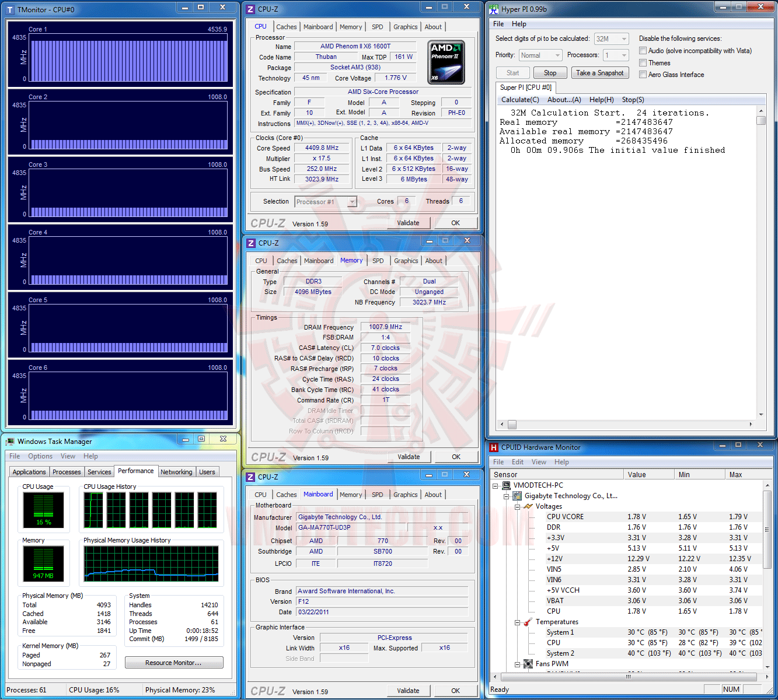Click the Hardware Monitor vertical scrollbar

click(x=767, y=576)
